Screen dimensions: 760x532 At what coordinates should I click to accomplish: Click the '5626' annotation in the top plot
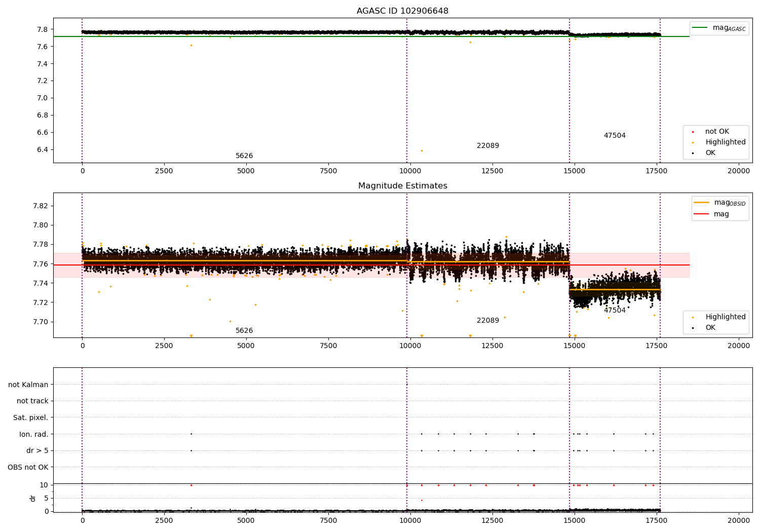point(244,156)
